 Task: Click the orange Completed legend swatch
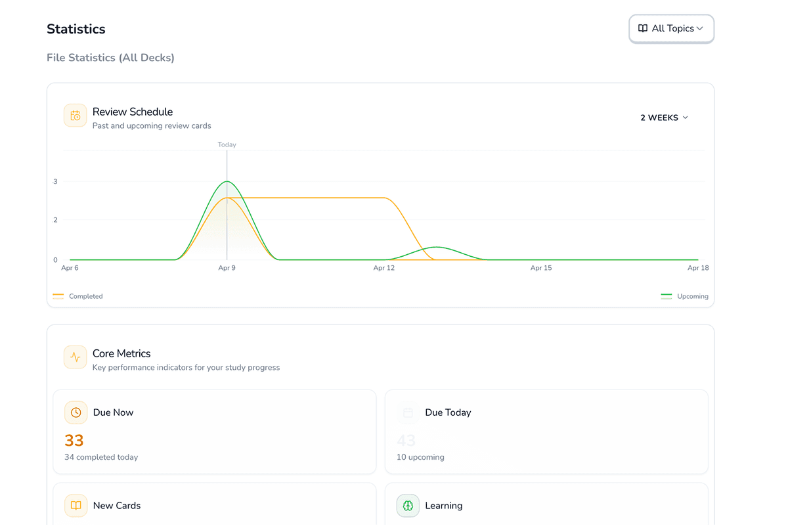coord(58,296)
